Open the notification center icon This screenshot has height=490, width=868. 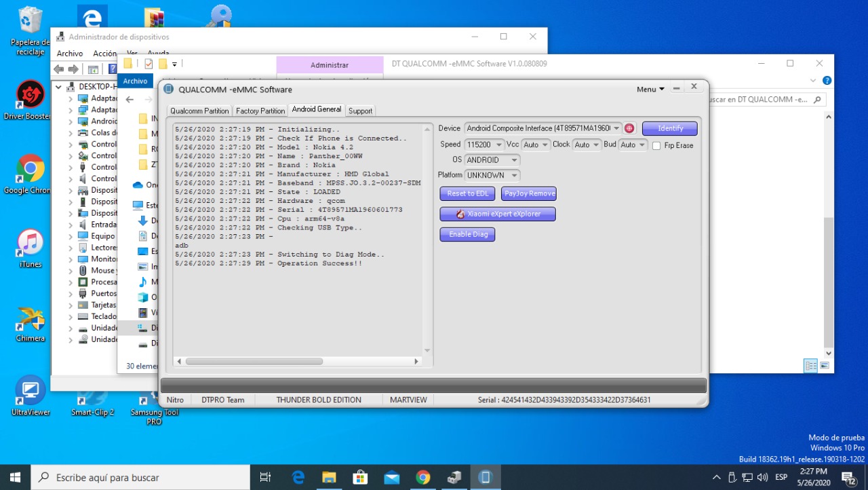[848, 477]
